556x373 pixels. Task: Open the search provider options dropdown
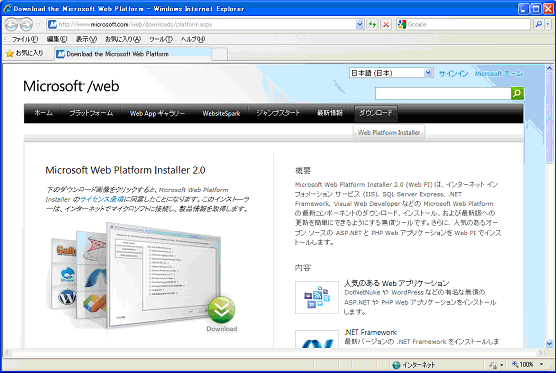click(548, 24)
